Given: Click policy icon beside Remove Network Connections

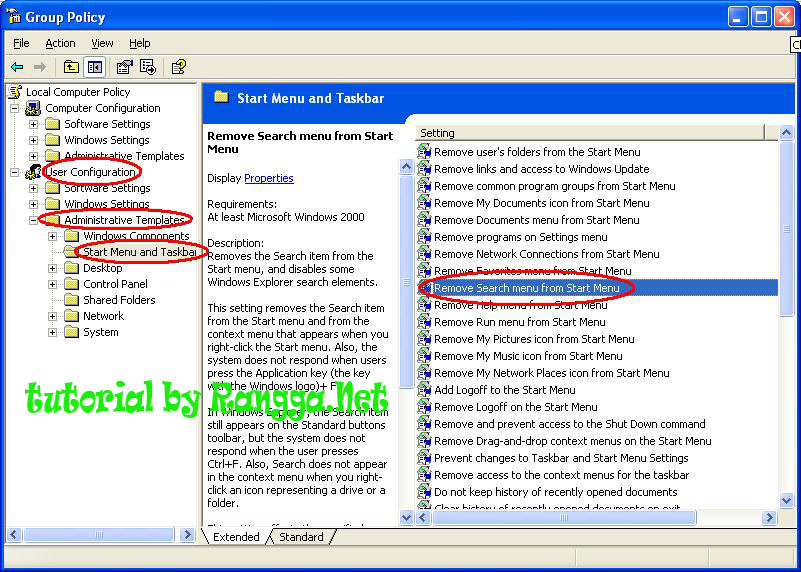Looking at the screenshot, I should tap(425, 254).
